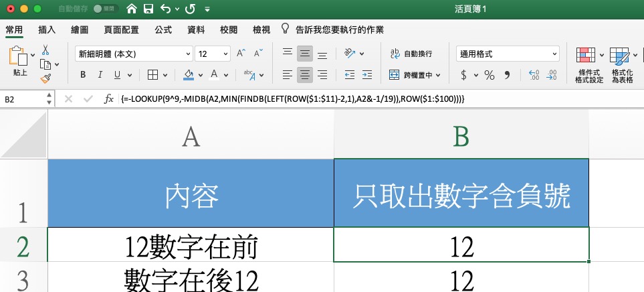Save the workbook with the floppy icon
This screenshot has height=292, width=644.
coord(148,9)
